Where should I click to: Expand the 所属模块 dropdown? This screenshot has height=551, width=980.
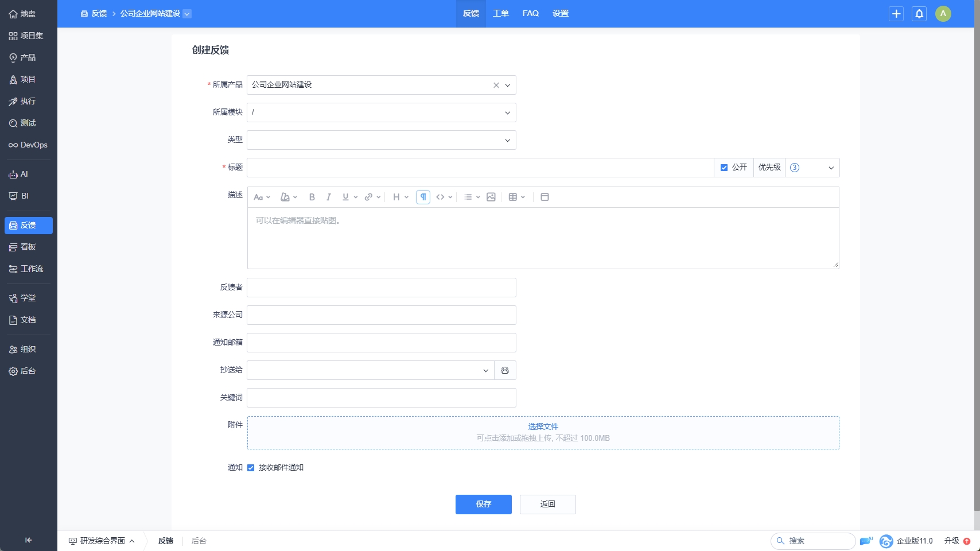[508, 112]
